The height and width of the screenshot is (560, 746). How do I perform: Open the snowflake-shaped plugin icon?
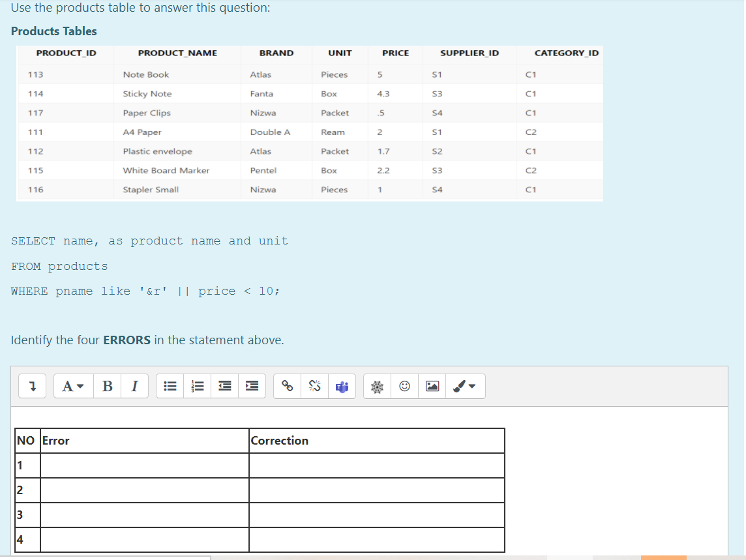[378, 386]
